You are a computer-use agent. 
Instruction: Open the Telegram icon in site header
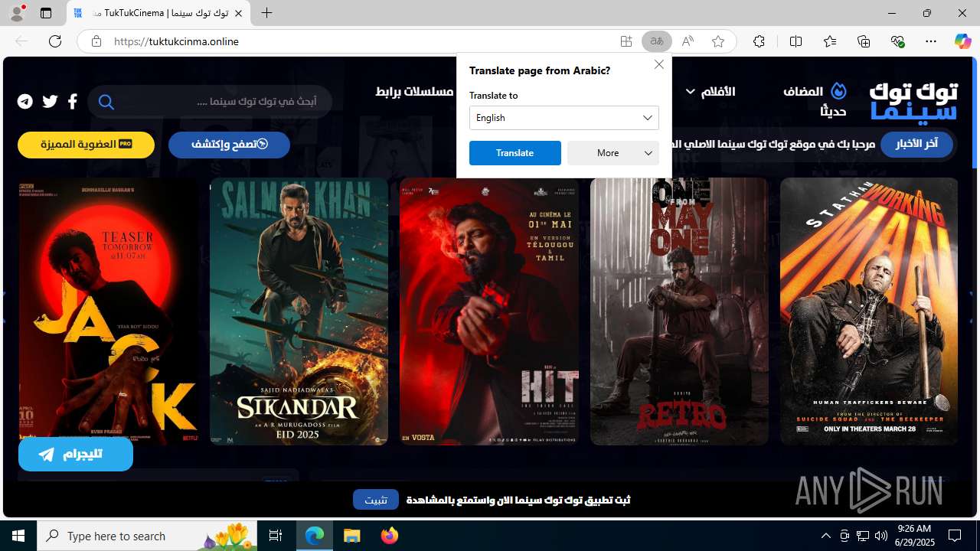click(x=25, y=101)
